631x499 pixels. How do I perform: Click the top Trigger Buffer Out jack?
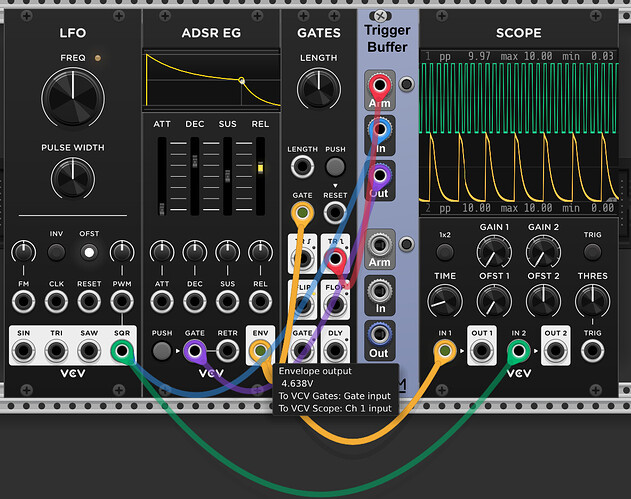pyautogui.click(x=379, y=175)
